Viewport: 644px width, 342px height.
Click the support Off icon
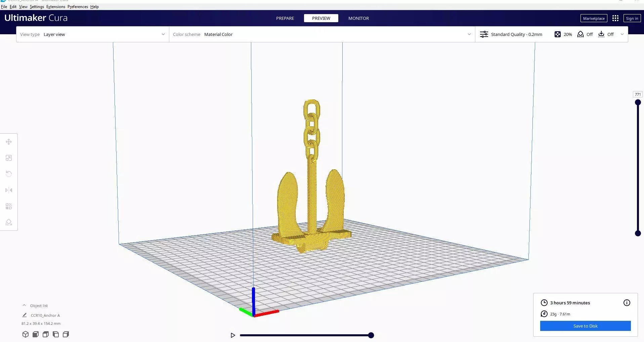click(x=581, y=34)
